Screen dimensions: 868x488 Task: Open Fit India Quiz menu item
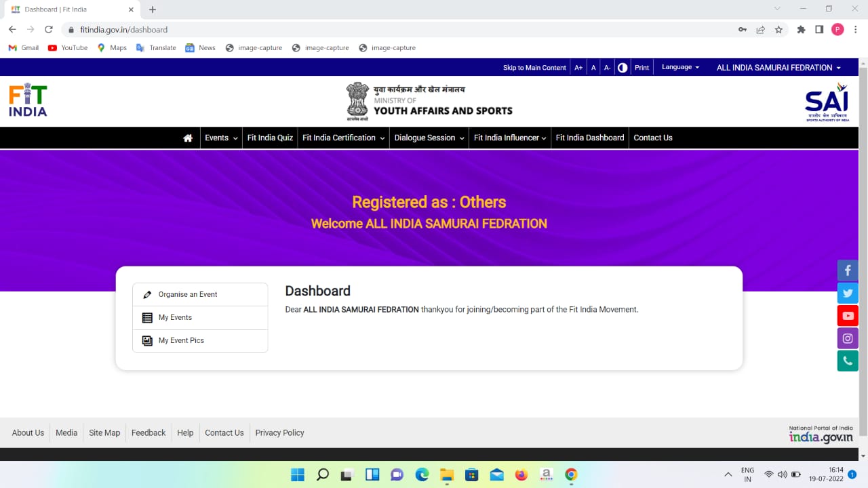270,138
